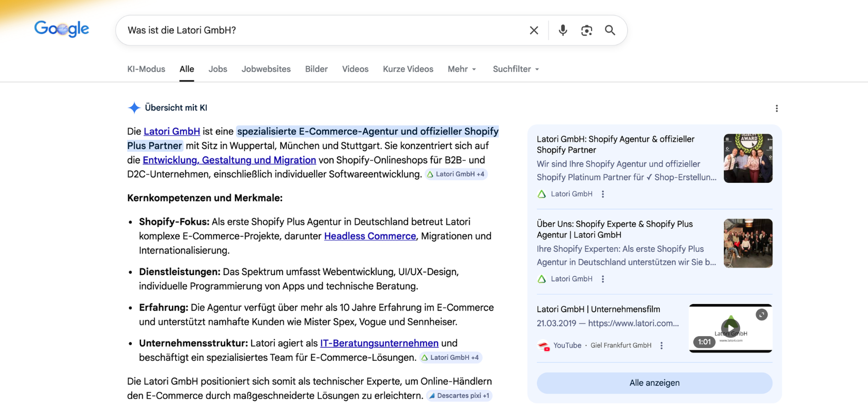The height and width of the screenshot is (413, 868).
Task: Open the Headless Commerce link
Action: coord(370,236)
